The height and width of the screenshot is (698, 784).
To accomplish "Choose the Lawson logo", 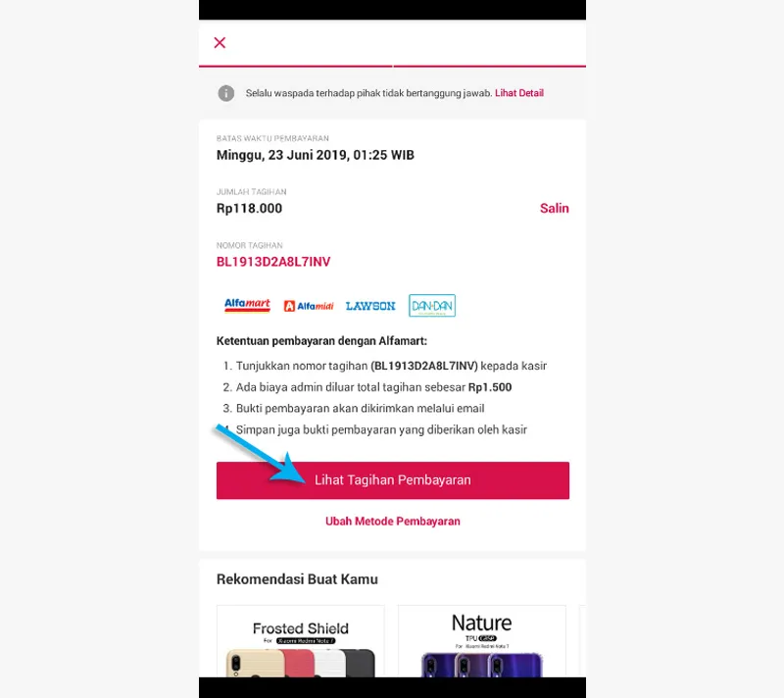I will tap(370, 306).
